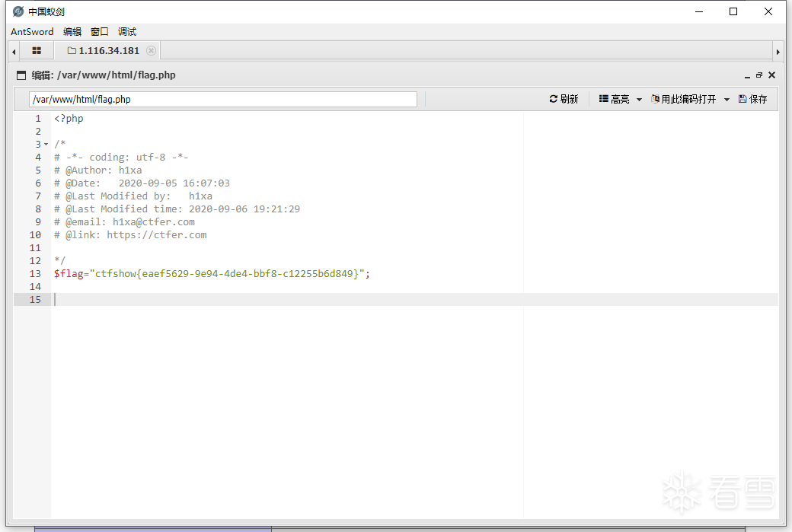Open the 调试 menu
The width and height of the screenshot is (792, 532).
click(126, 32)
